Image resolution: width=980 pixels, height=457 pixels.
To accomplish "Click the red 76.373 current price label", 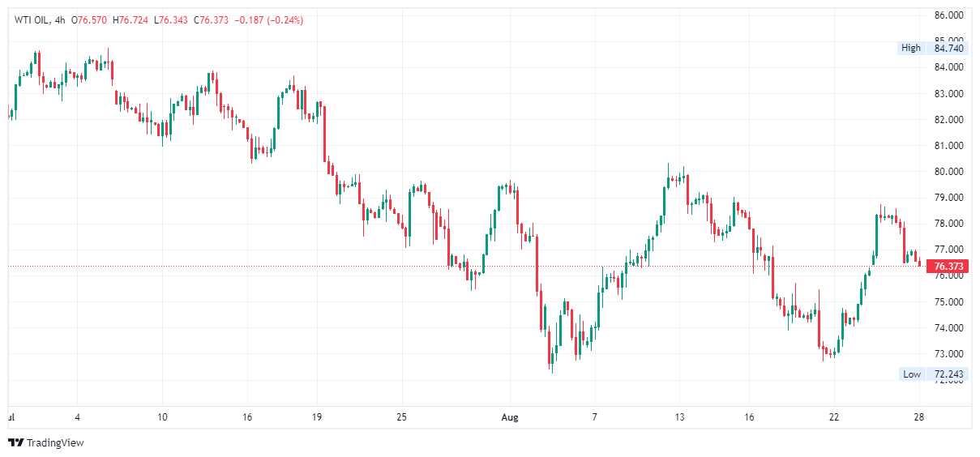I will point(948,267).
